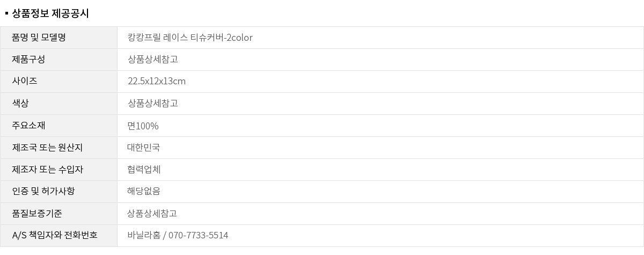
Task: Click the 상품정보 제공공시 heading
Action: 50,13
